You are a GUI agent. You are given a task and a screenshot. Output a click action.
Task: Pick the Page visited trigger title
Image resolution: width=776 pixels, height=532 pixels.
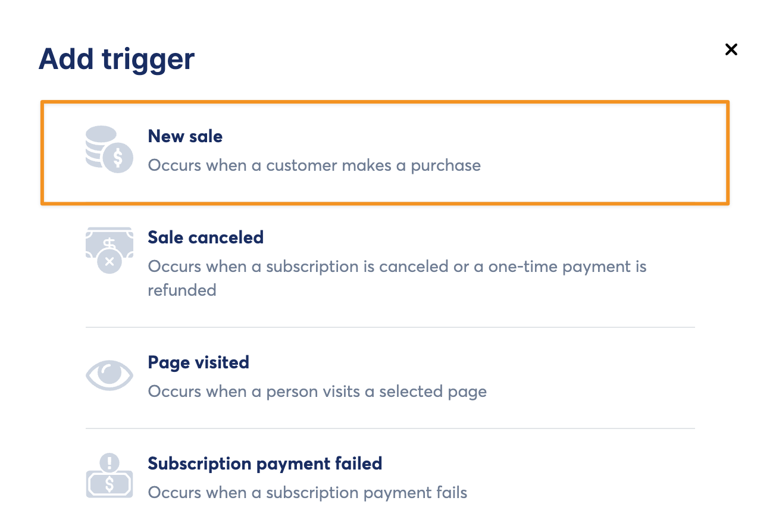point(198,362)
